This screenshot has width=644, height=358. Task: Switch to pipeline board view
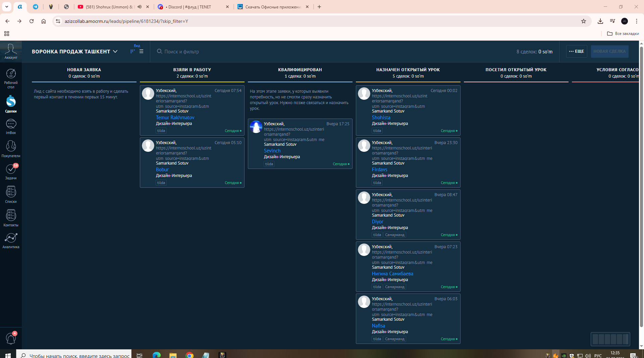click(132, 51)
